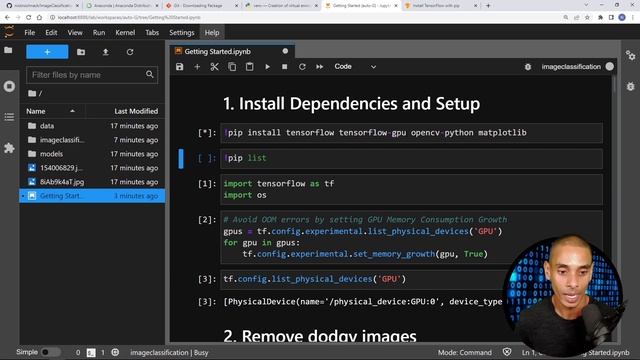Open the imageclassifi... folder

click(x=92, y=140)
